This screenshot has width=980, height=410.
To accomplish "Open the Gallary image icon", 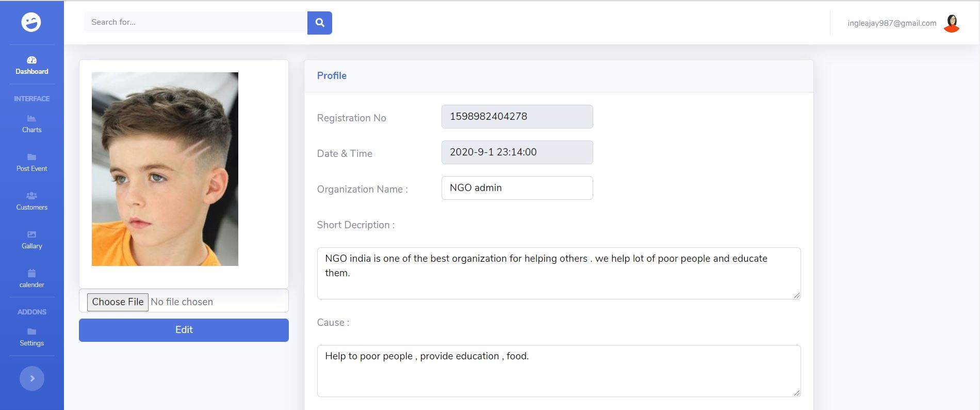I will click(x=31, y=234).
